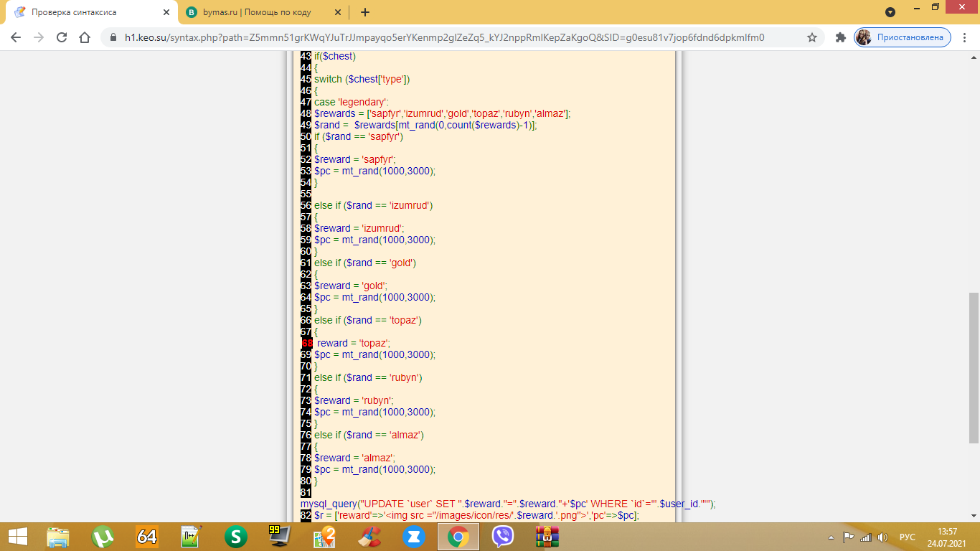Click the Приостановлена profile button
The image size is (980, 551).
pyautogui.click(x=903, y=37)
